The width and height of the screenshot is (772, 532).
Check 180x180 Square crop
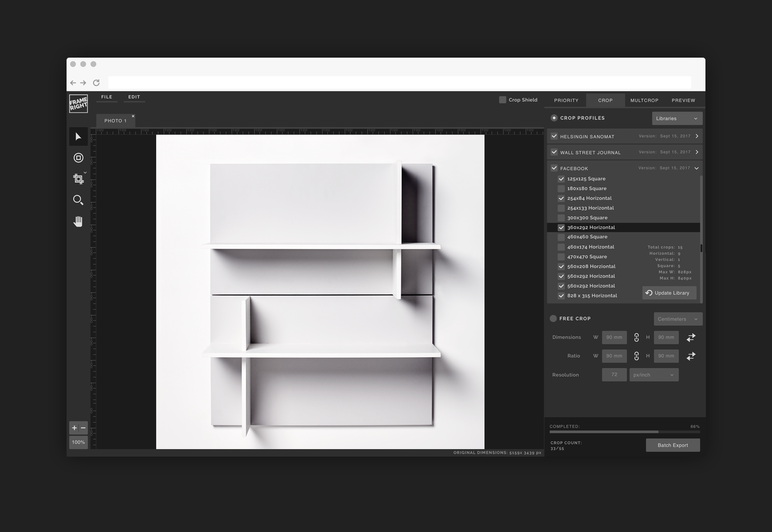tap(561, 188)
